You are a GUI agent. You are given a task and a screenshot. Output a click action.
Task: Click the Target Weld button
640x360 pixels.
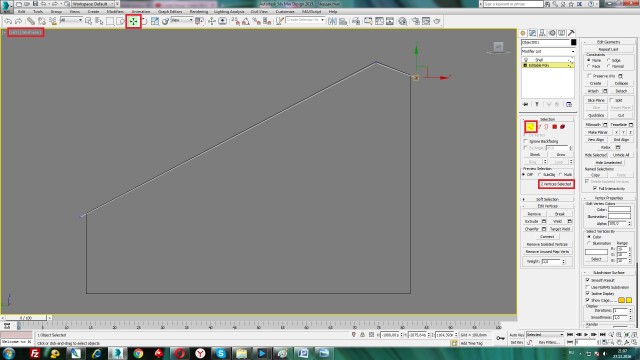(560, 229)
